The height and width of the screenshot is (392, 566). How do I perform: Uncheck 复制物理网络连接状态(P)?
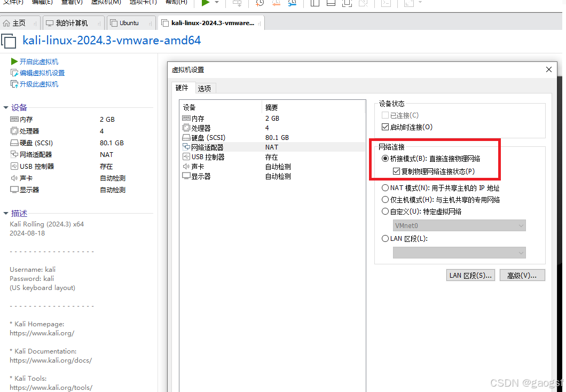point(396,171)
